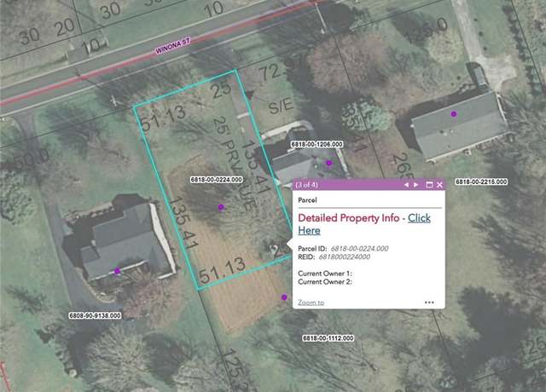Select purple point inside highlighted parcel 0224
The height and width of the screenshot is (392, 546).
[x=221, y=207]
